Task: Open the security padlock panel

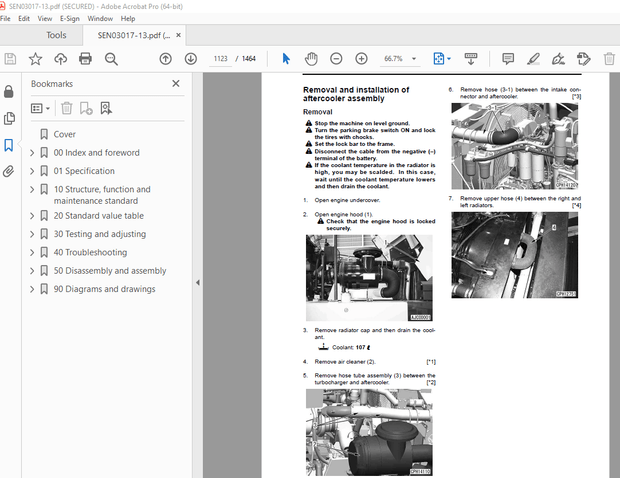Action: pos(9,92)
